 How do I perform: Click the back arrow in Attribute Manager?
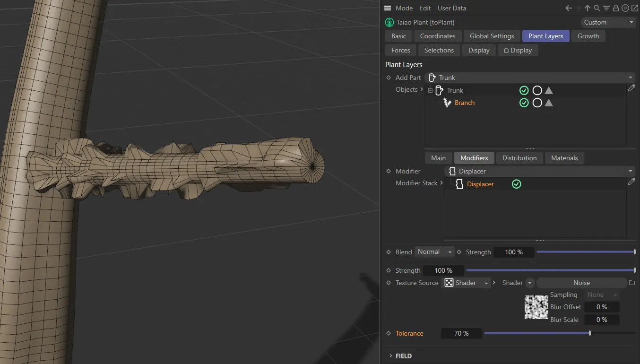click(x=569, y=8)
